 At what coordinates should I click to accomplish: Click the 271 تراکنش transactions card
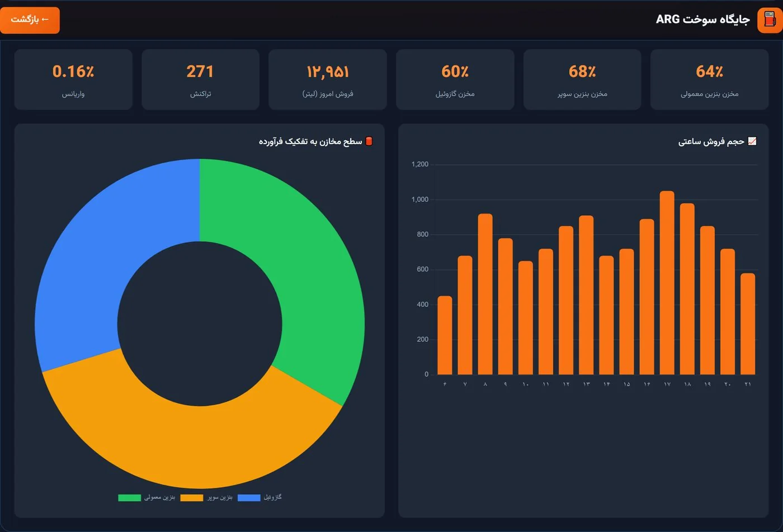coord(200,79)
